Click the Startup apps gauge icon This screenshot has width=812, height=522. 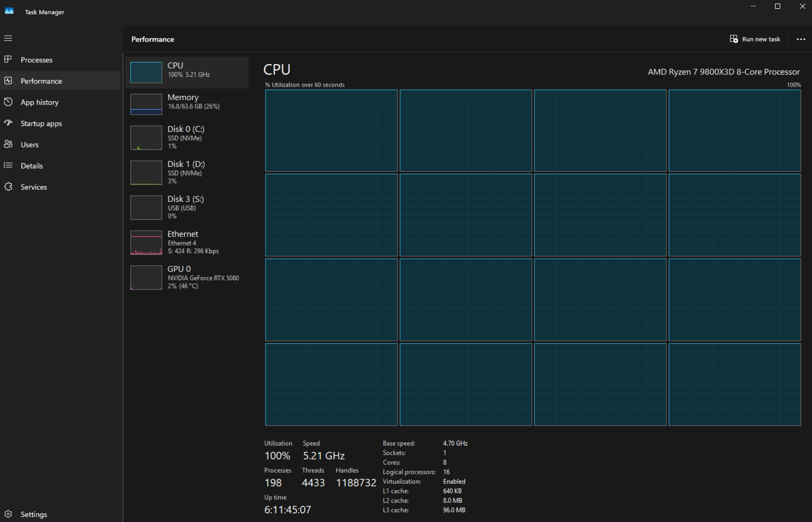click(x=8, y=123)
